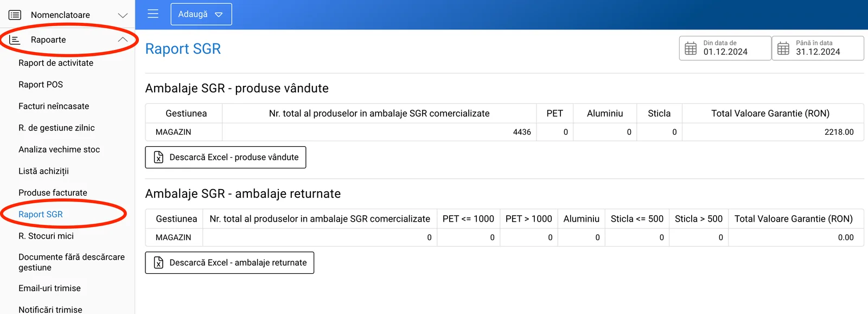Click the Nomenclatoare list icon
The height and width of the screenshot is (314, 868).
15,15
